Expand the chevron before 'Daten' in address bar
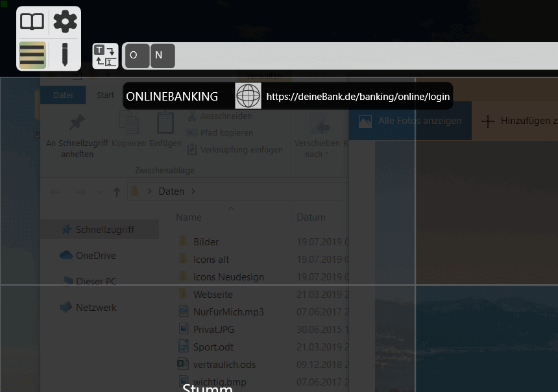Image resolution: width=558 pixels, height=392 pixels. (x=150, y=191)
